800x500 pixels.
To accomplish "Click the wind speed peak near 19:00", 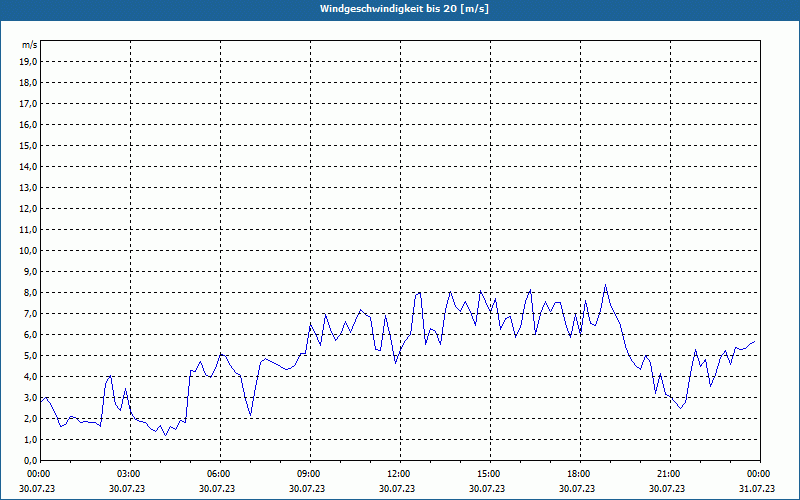I will 605,285.
